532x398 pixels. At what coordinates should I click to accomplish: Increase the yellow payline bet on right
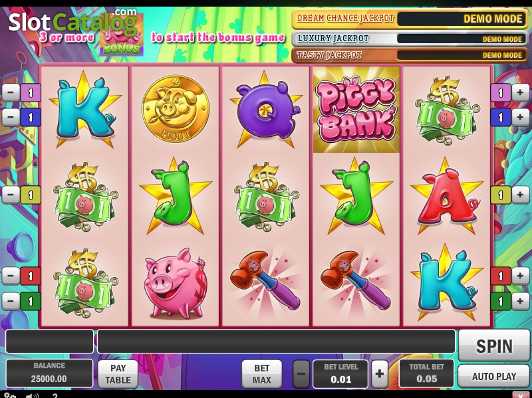pyautogui.click(x=520, y=195)
